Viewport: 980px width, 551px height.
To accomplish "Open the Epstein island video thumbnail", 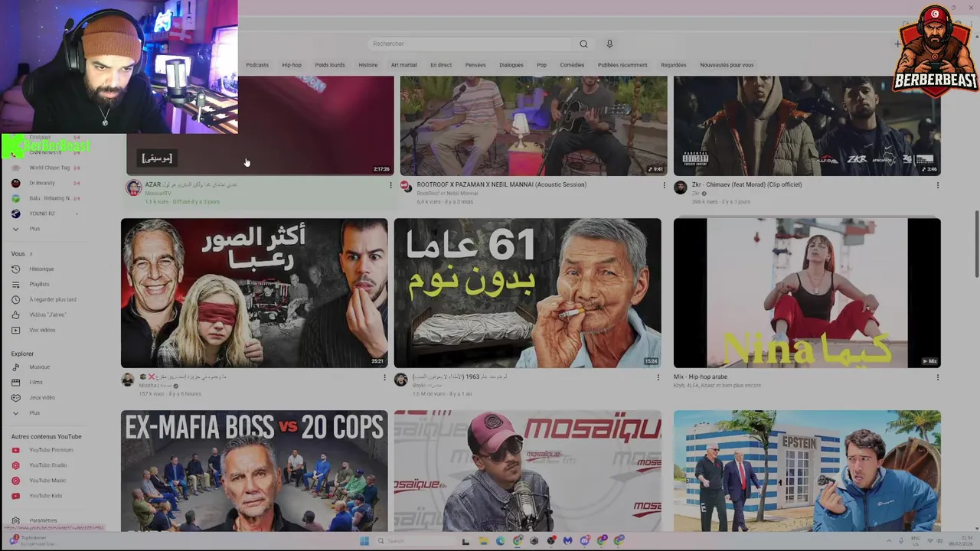I will point(807,471).
